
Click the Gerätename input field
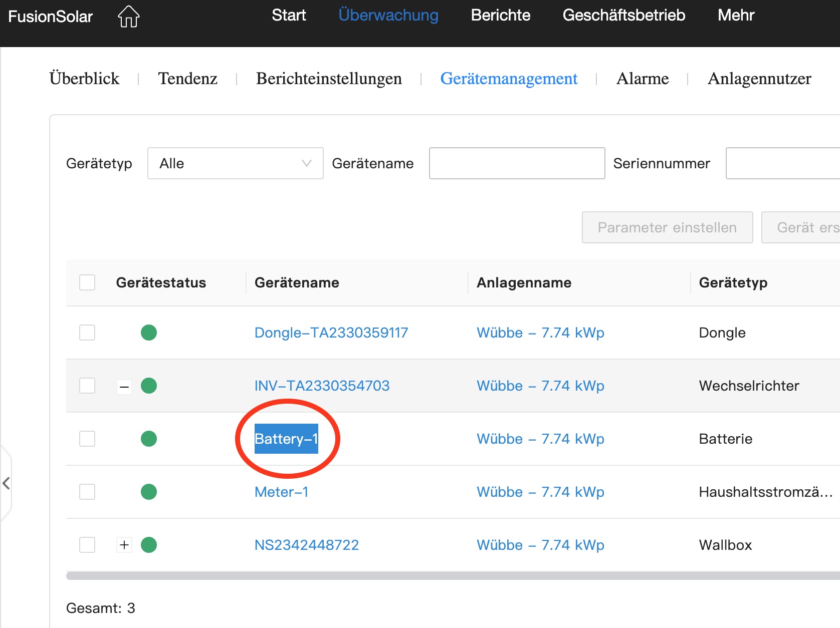(517, 163)
